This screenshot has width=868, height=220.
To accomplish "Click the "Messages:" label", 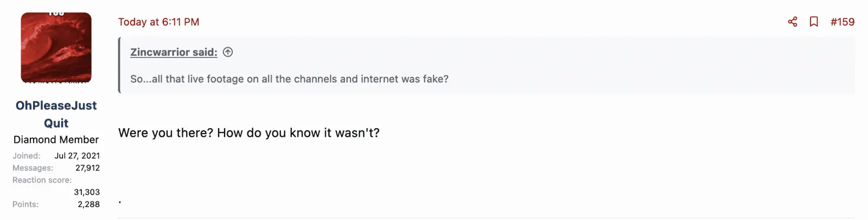I will (x=33, y=168).
